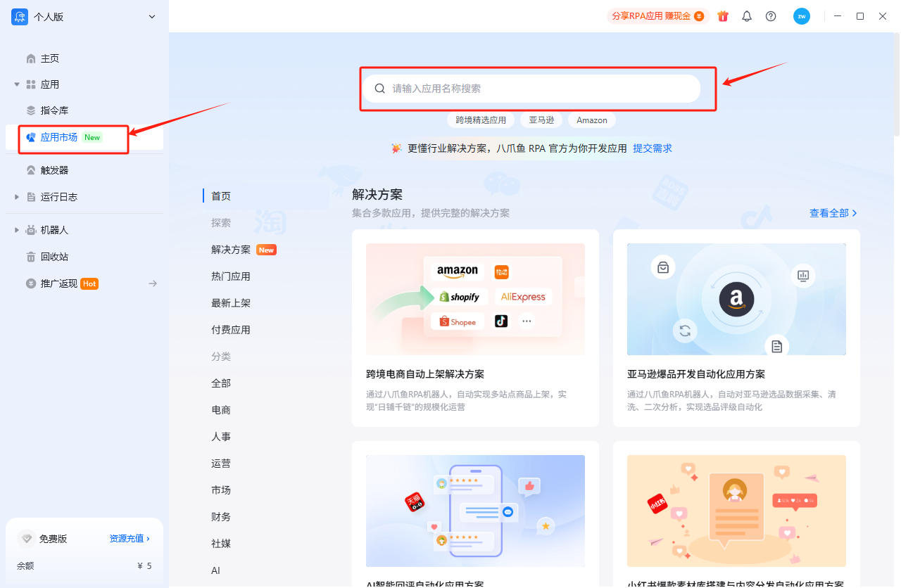Open the AI智能回评 solution thumbnail
Image resolution: width=901 pixels, height=588 pixels.
475,511
